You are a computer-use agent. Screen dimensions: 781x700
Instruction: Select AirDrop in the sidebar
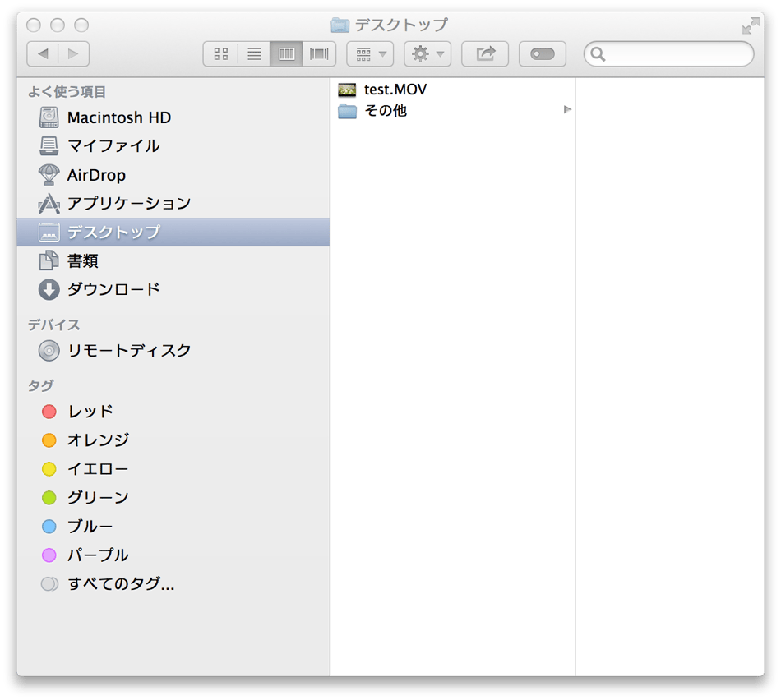tap(96, 175)
